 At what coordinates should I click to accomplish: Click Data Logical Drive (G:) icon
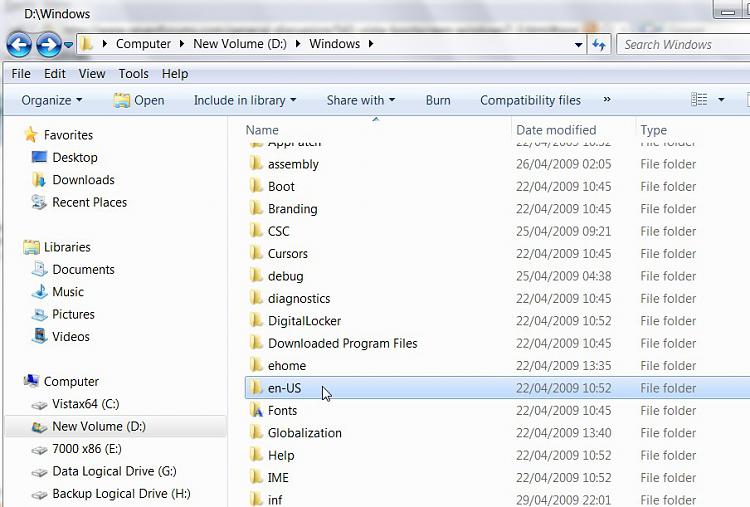[39, 472]
